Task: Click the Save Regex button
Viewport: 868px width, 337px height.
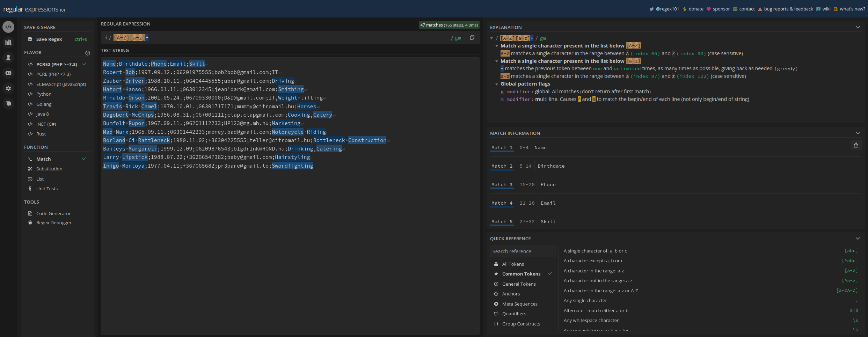Action: [49, 39]
